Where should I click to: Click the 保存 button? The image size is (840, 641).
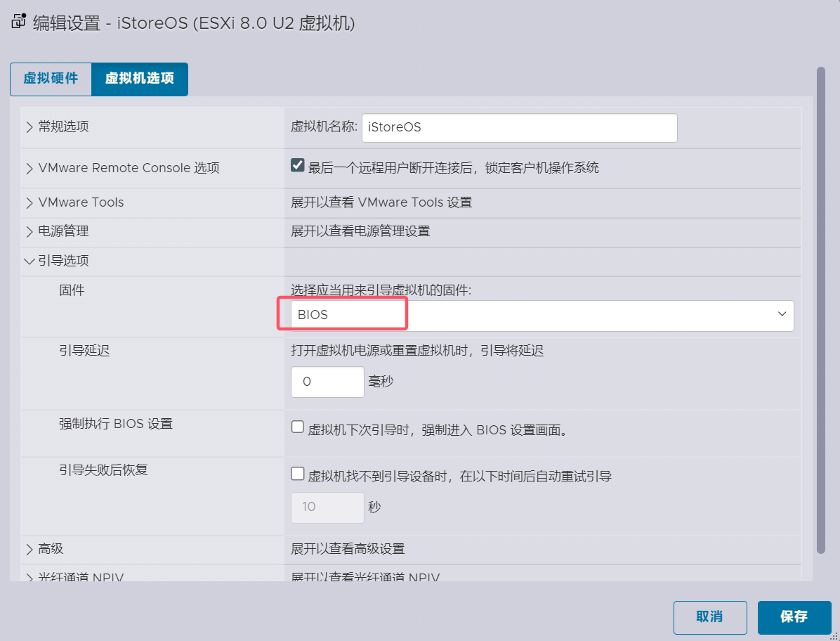tap(794, 617)
